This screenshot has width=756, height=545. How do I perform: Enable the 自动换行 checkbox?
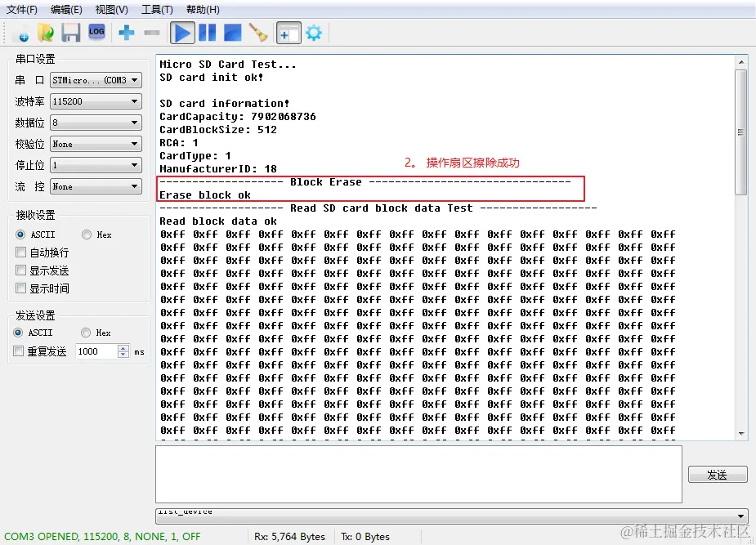[20, 252]
